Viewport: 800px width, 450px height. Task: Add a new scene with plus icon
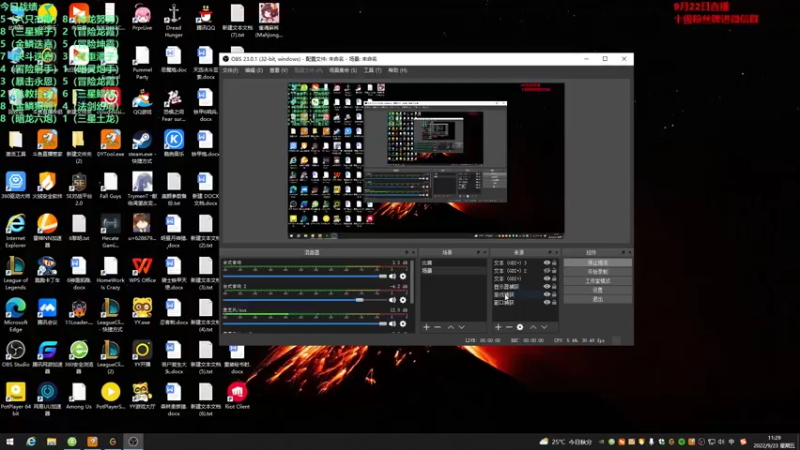point(426,327)
